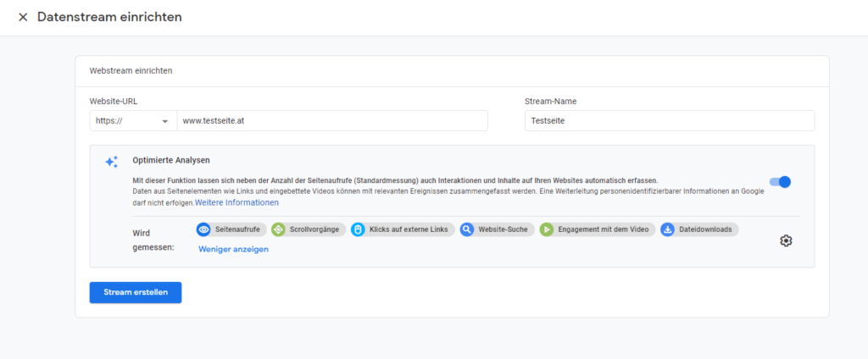Click the Dateidownloads download icon
The height and width of the screenshot is (359, 868).
point(667,229)
